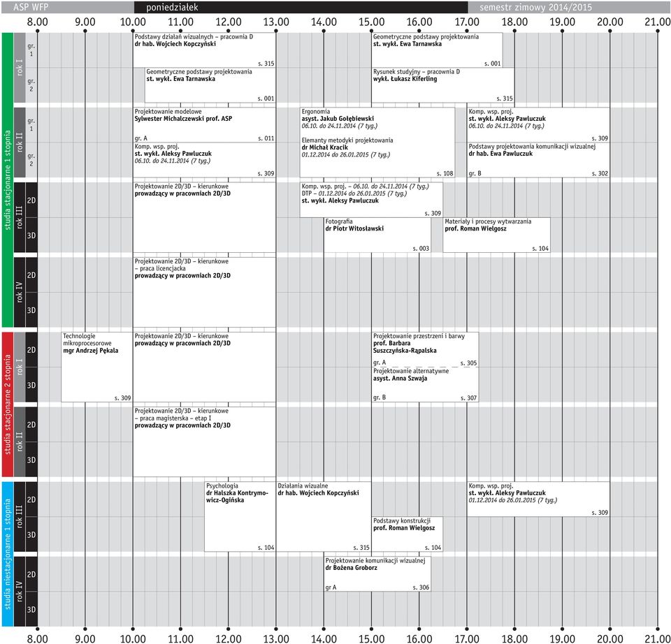Open 'Podstawy projektowania komunikacji wizualnej' block

(538, 160)
